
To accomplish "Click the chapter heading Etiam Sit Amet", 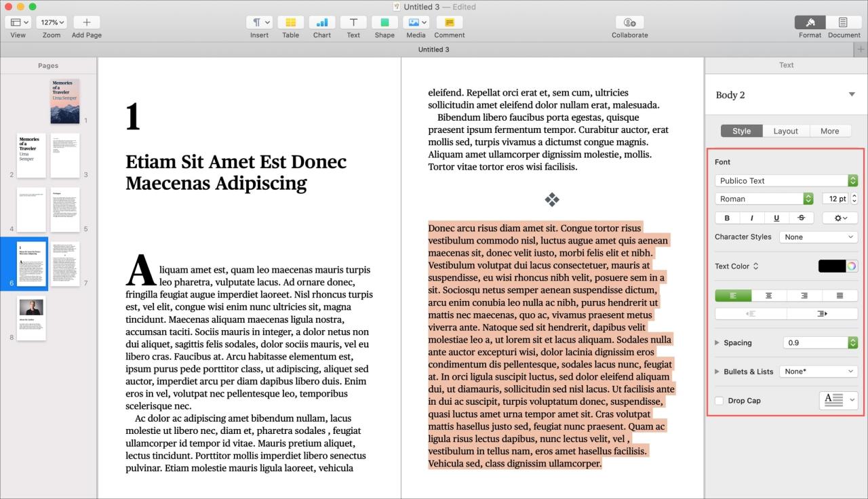I will 236,172.
